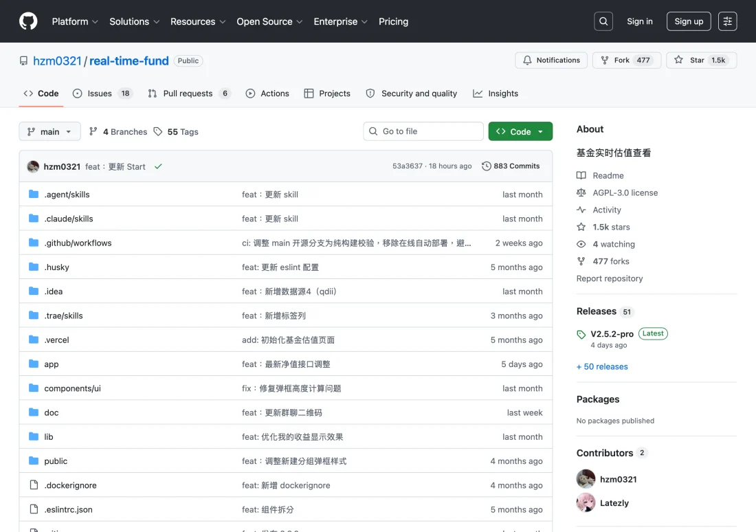Open the public folder
This screenshot has height=532, width=756.
pyautogui.click(x=56, y=461)
